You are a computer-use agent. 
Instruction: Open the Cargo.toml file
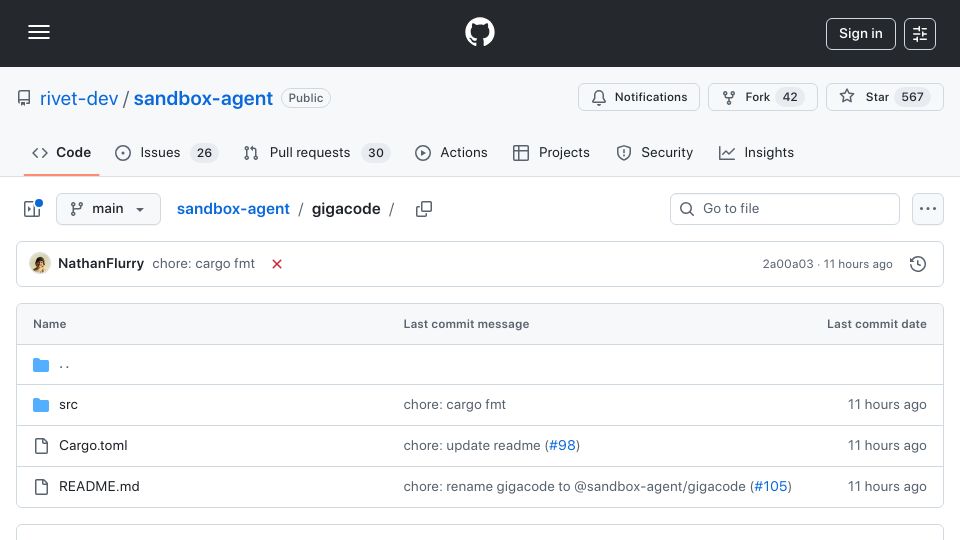(x=93, y=446)
